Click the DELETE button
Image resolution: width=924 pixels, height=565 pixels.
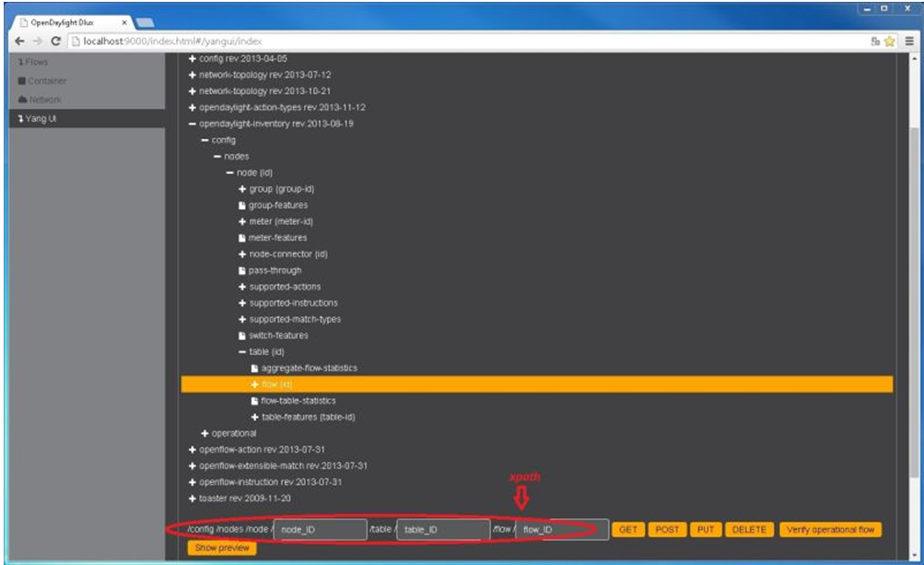coord(749,530)
